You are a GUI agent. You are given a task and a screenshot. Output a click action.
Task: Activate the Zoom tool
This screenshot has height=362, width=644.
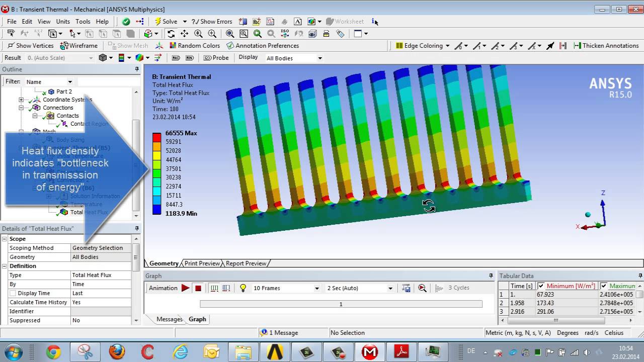(x=198, y=34)
